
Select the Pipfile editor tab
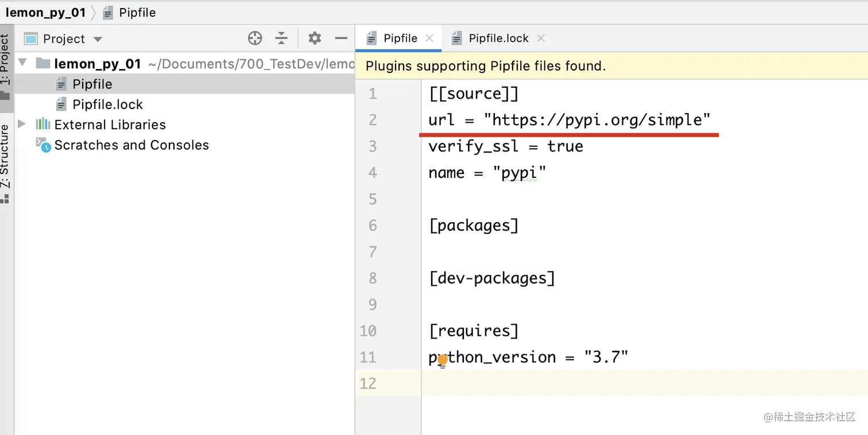coord(400,38)
